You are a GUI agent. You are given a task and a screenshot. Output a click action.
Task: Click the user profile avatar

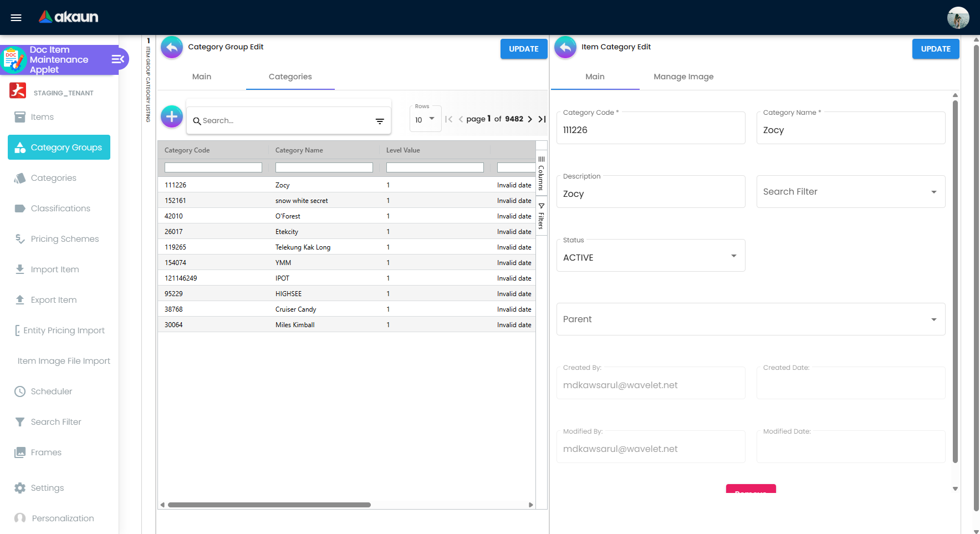(958, 18)
